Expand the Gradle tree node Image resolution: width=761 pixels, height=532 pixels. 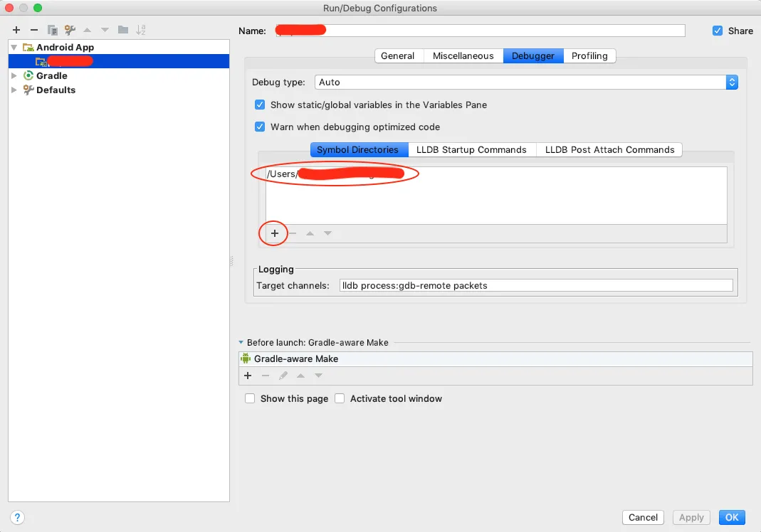tap(14, 75)
